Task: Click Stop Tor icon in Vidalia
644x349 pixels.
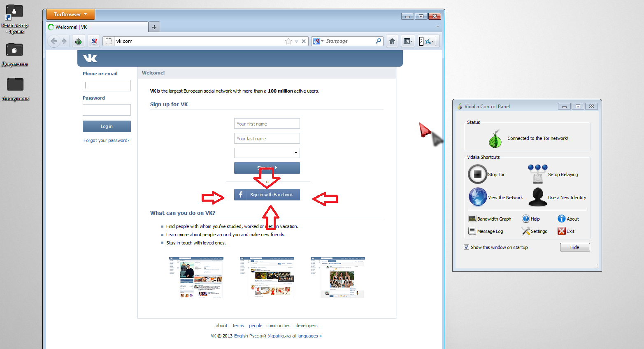Action: point(478,174)
